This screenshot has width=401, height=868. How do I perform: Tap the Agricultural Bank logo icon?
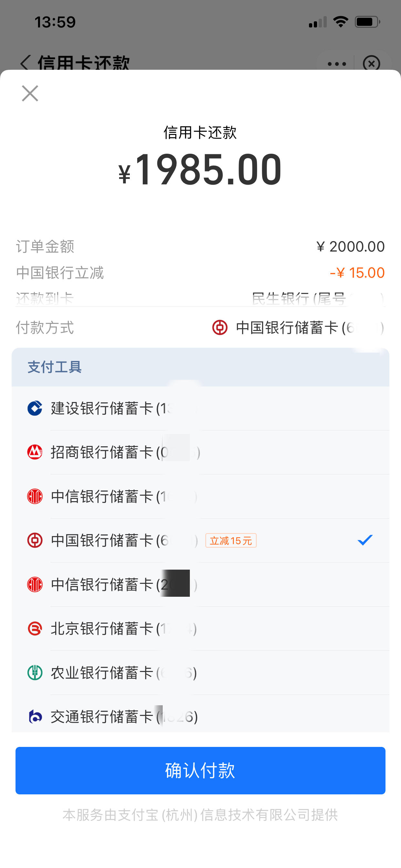35,673
